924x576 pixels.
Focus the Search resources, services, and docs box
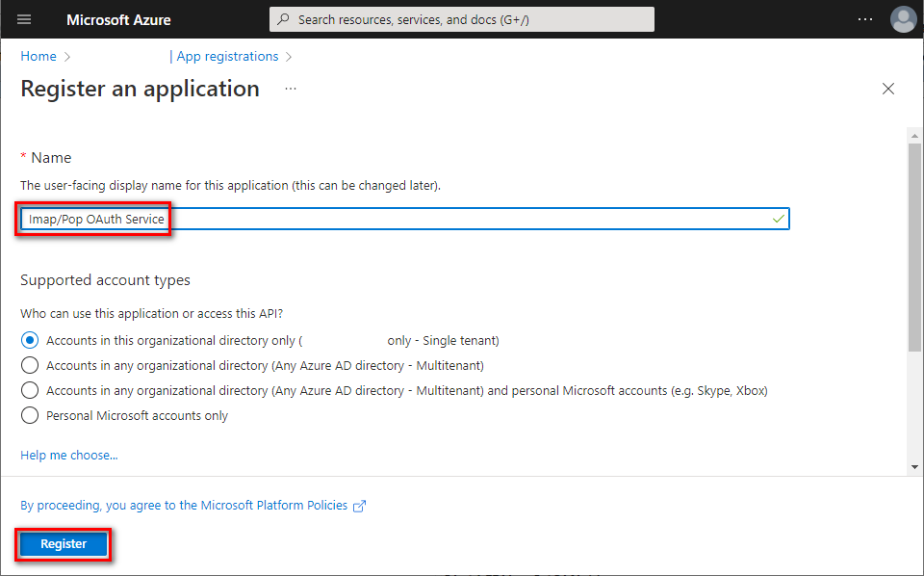point(461,19)
